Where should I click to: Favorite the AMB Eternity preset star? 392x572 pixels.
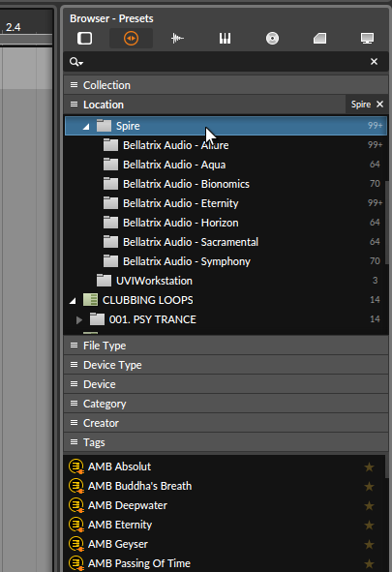pyautogui.click(x=369, y=525)
